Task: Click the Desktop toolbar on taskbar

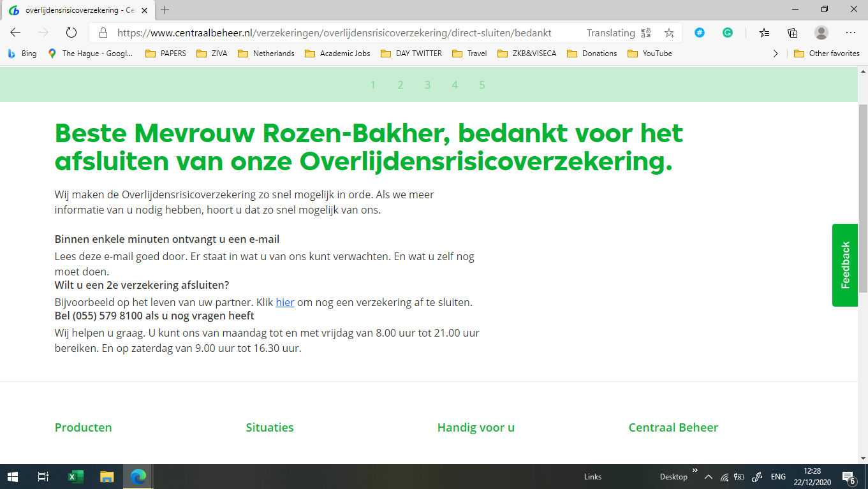Action: pyautogui.click(x=673, y=477)
